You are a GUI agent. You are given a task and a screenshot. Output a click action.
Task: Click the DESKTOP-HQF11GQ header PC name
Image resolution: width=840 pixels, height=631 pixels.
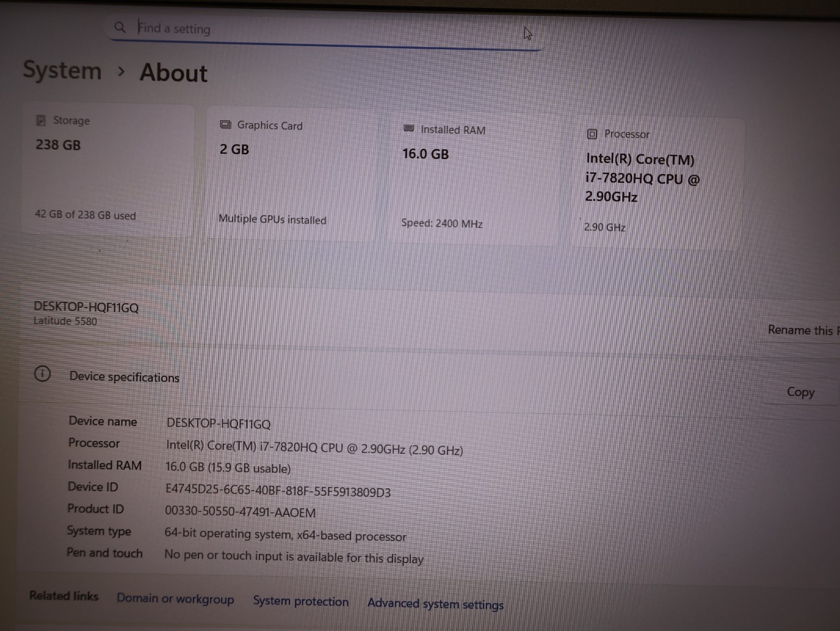pos(86,307)
